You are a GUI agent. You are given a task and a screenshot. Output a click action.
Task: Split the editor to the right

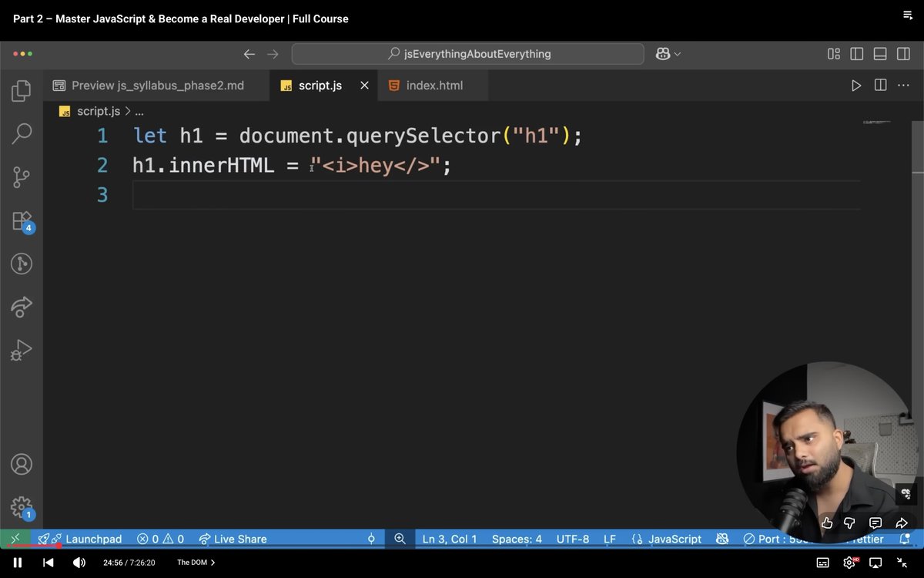[880, 86]
